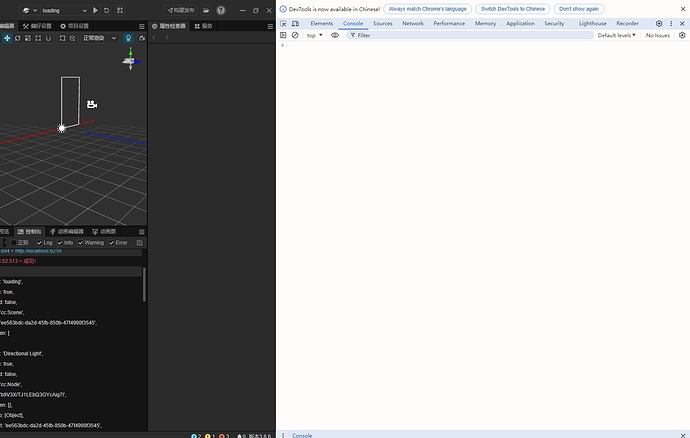The height and width of the screenshot is (438, 690).
Task: Go forward in inspector history
Action: coord(167,37)
